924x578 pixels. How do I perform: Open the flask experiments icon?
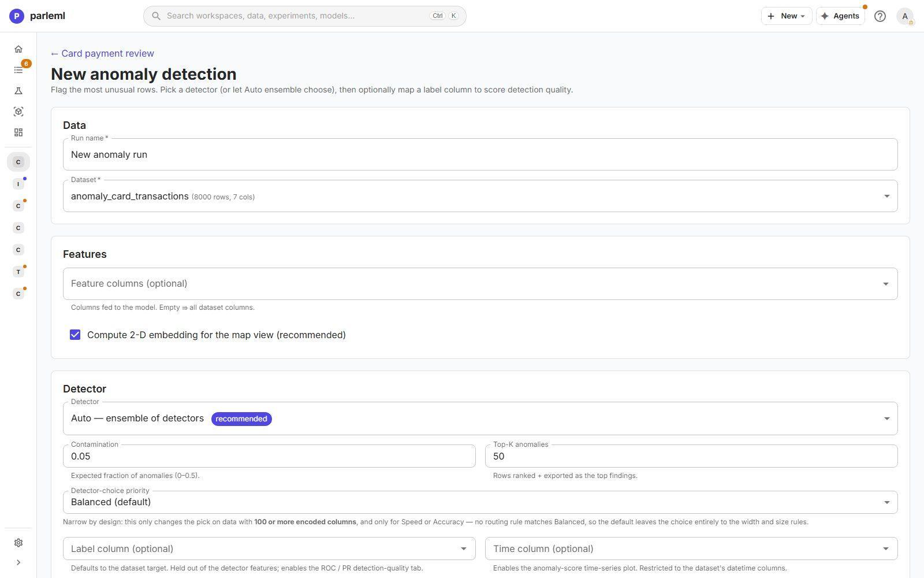(18, 91)
